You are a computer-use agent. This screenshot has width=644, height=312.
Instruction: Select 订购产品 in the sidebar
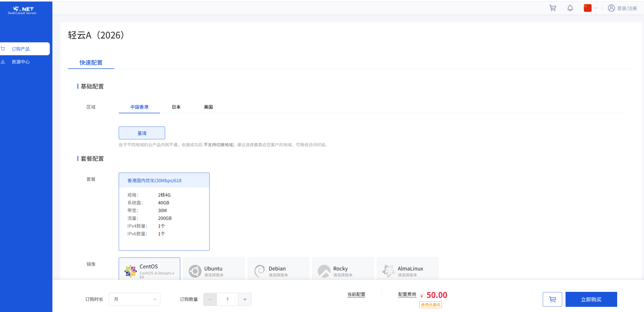(25, 49)
